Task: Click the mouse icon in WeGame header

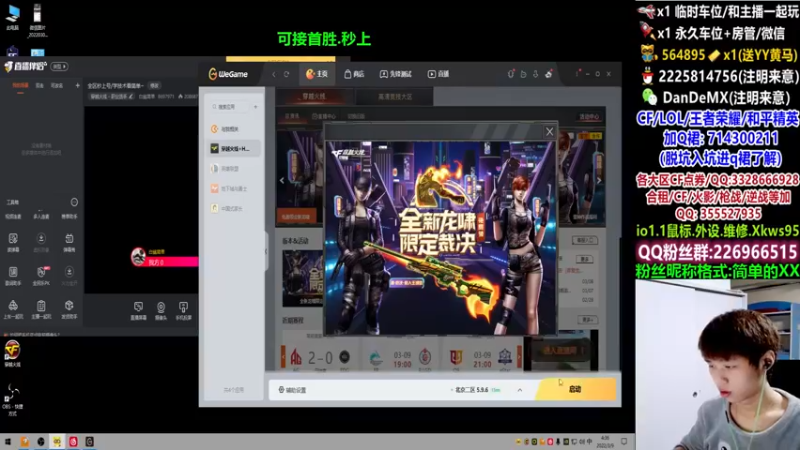Action: (511, 74)
